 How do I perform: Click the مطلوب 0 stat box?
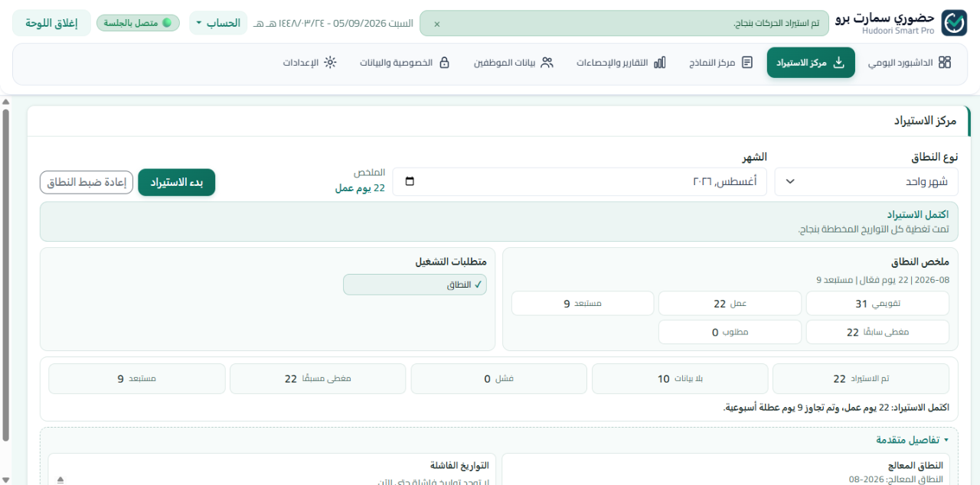coord(730,332)
